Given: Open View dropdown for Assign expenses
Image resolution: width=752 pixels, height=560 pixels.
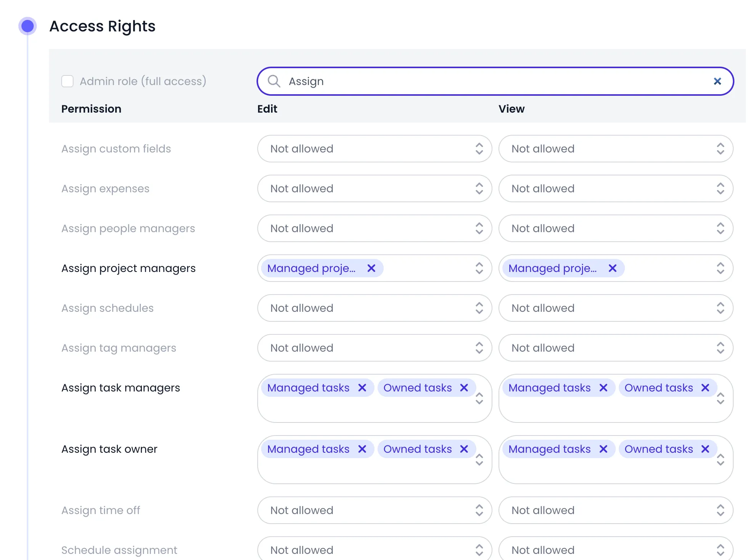Looking at the screenshot, I should [x=616, y=188].
